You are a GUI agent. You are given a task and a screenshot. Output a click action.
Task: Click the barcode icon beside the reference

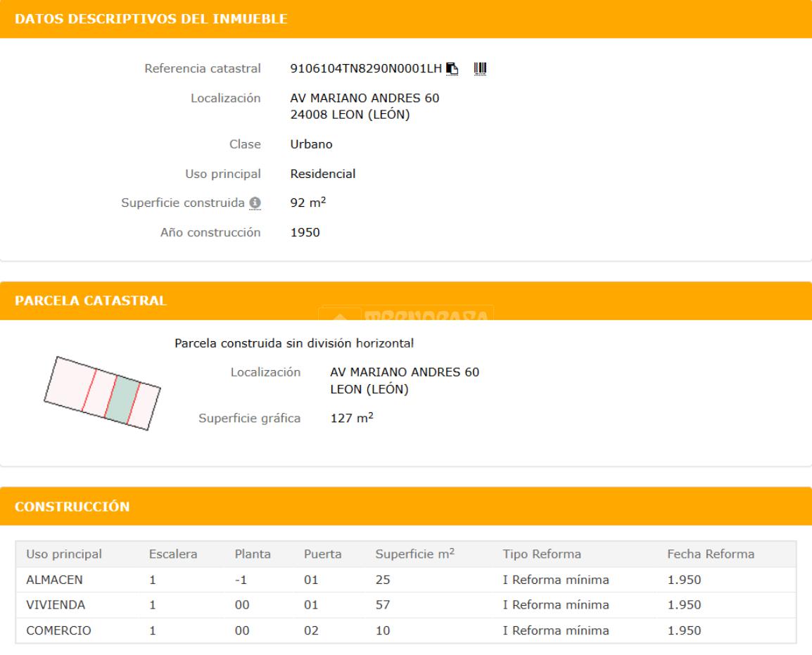[x=481, y=69]
